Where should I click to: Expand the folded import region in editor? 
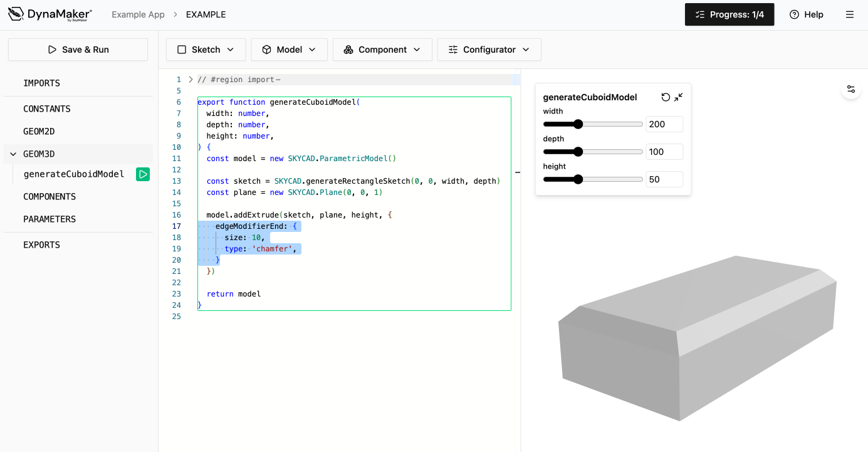[x=191, y=80]
